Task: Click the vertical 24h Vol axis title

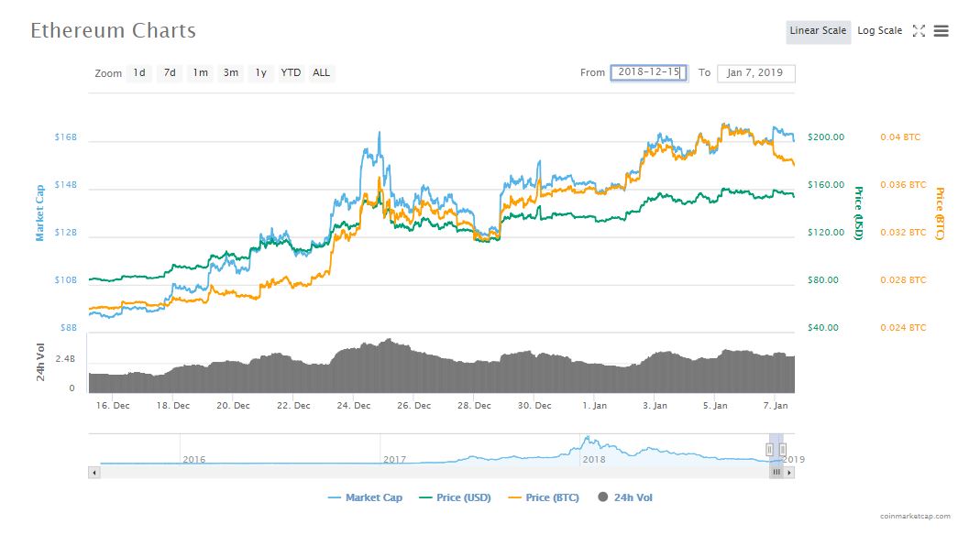Action: point(40,363)
